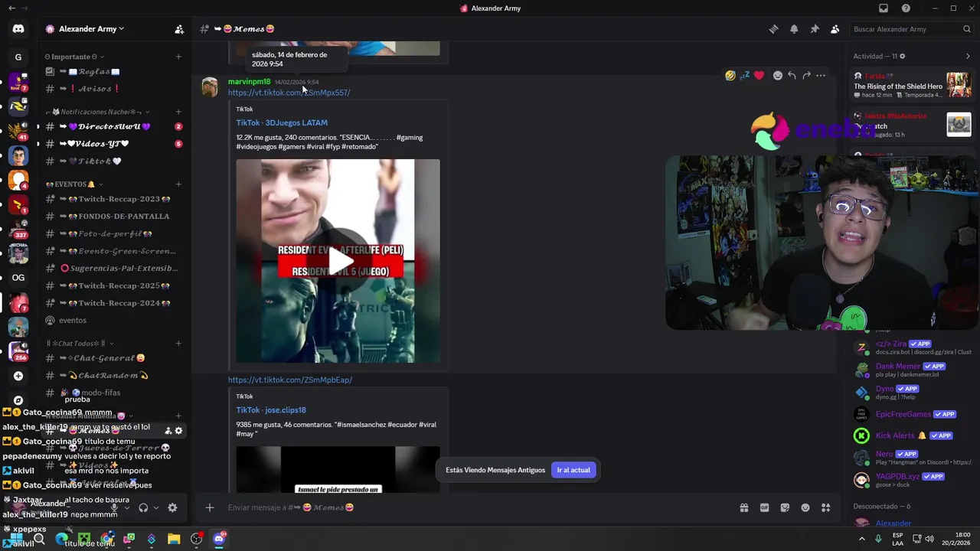Collapse the Importante category

pyautogui.click(x=74, y=57)
